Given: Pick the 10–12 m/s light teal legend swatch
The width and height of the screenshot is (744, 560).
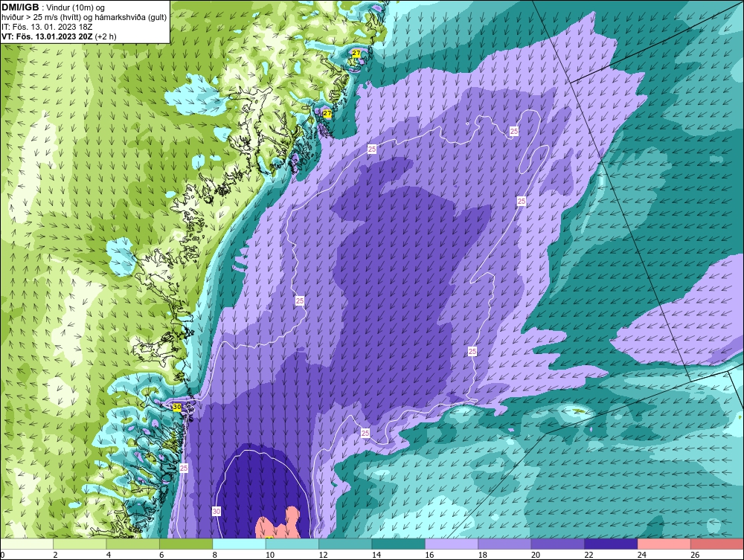Looking at the screenshot, I should [292, 544].
